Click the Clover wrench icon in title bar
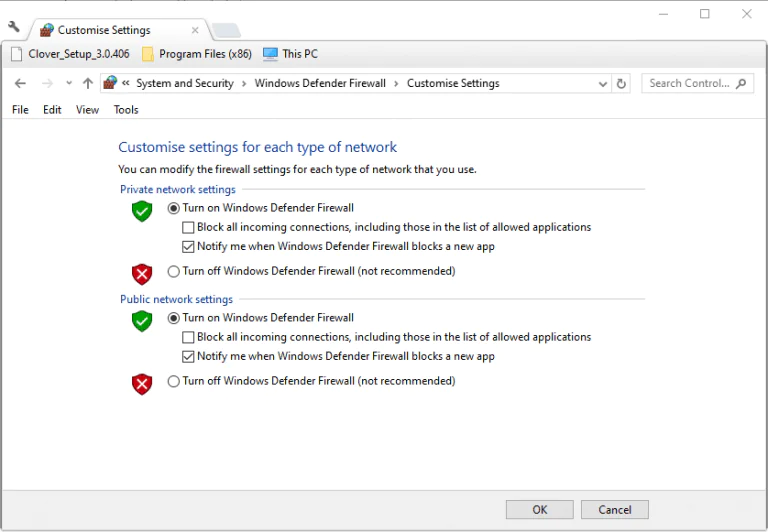 click(x=14, y=27)
